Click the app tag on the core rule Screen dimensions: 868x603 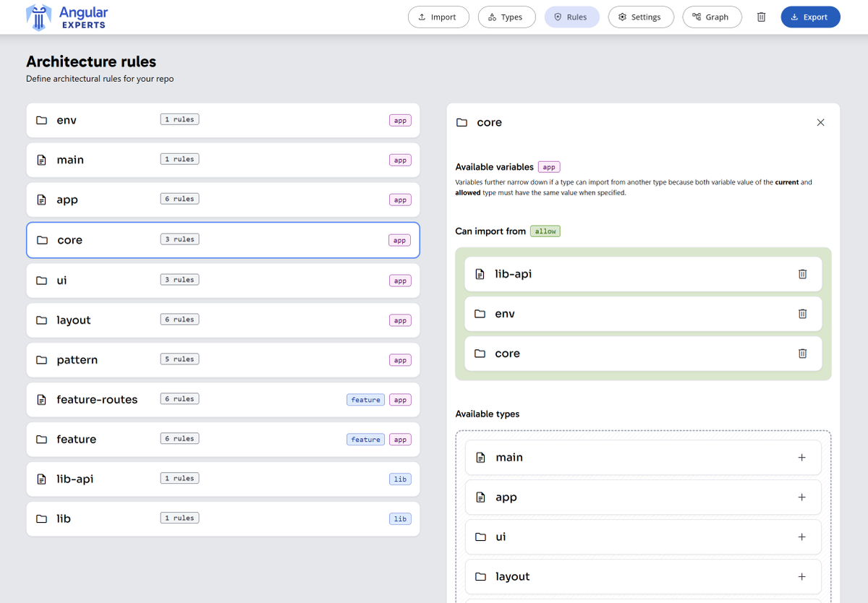(400, 240)
